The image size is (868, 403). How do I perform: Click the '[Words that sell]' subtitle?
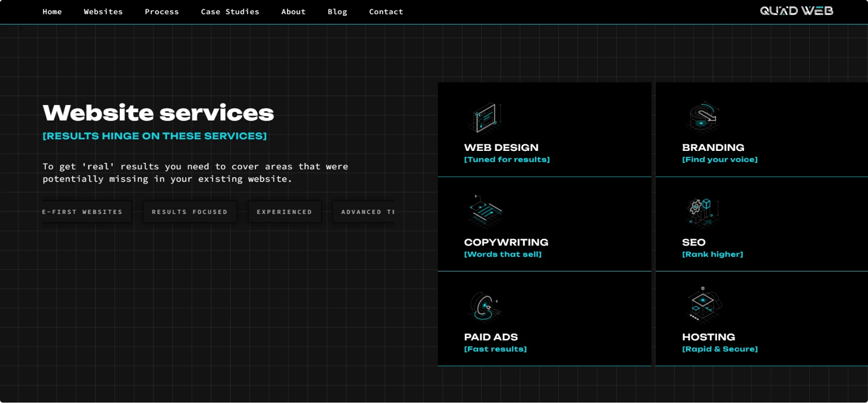(502, 255)
